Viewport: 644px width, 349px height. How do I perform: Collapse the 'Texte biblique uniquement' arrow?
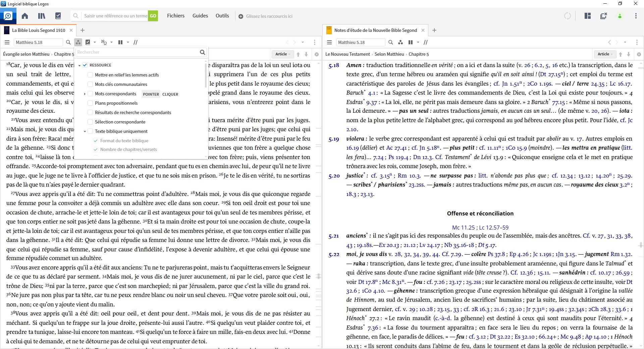click(85, 132)
